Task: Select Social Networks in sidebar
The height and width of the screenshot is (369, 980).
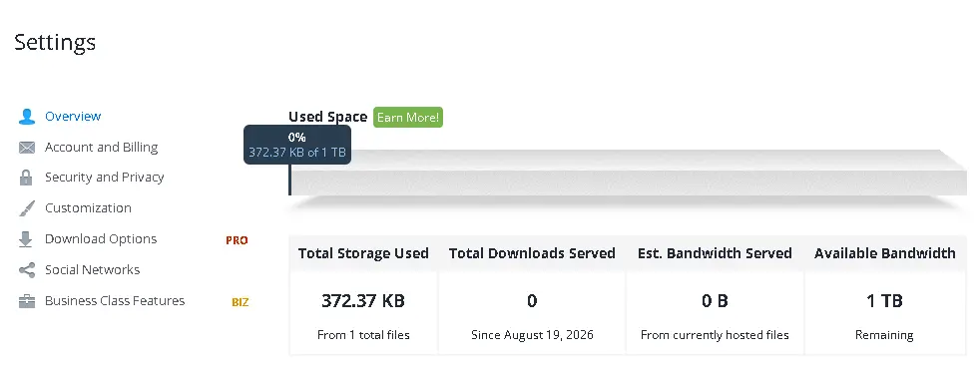Action: click(x=93, y=269)
